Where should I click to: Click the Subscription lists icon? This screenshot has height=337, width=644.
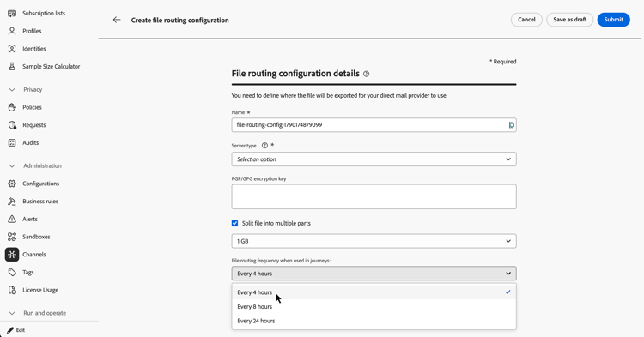(12, 14)
